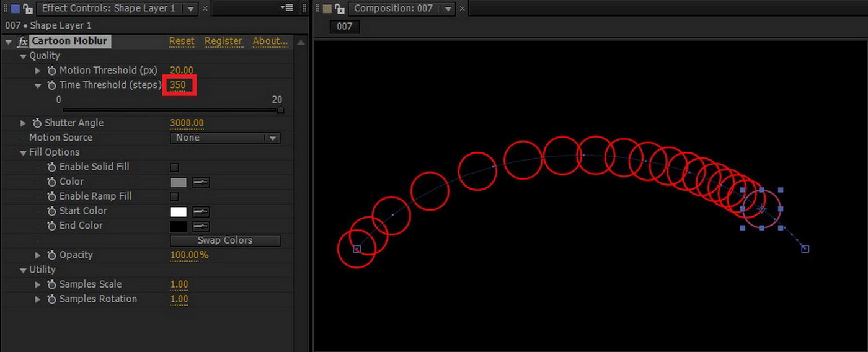Click the Start Color stopwatch icon
The width and height of the screenshot is (868, 352).
(51, 211)
